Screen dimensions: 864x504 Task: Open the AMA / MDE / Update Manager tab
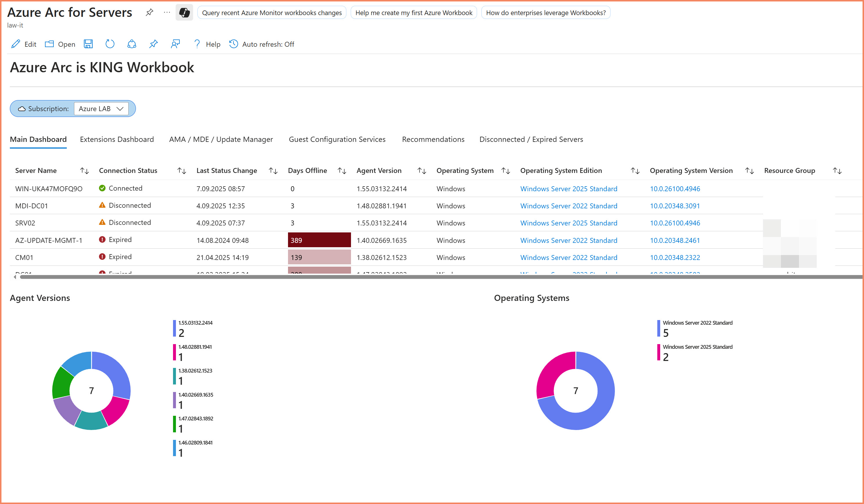pyautogui.click(x=221, y=140)
